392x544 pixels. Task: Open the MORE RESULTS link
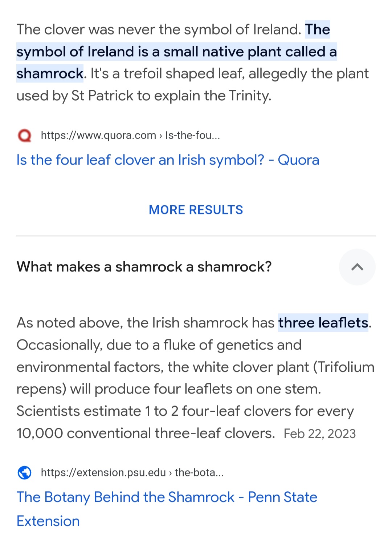click(196, 210)
